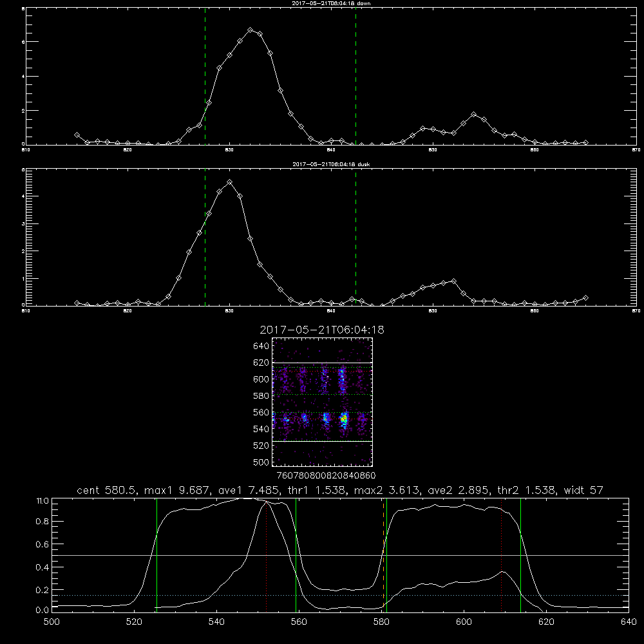Click the lower white boundary line in heatmap

point(323,441)
